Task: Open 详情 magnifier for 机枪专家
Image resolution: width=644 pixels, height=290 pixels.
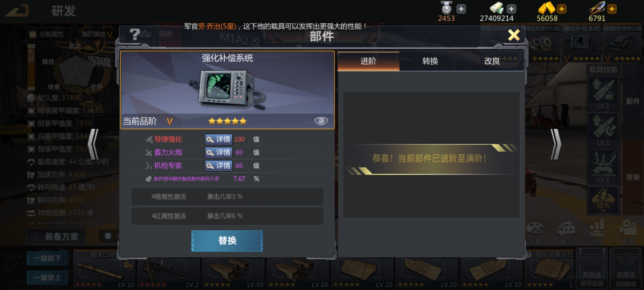Action: point(218,166)
